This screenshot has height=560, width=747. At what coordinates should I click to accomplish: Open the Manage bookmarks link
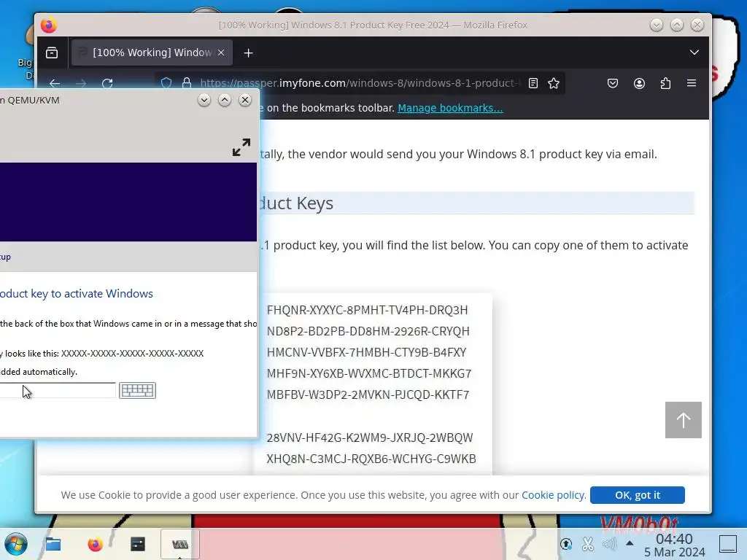(450, 108)
